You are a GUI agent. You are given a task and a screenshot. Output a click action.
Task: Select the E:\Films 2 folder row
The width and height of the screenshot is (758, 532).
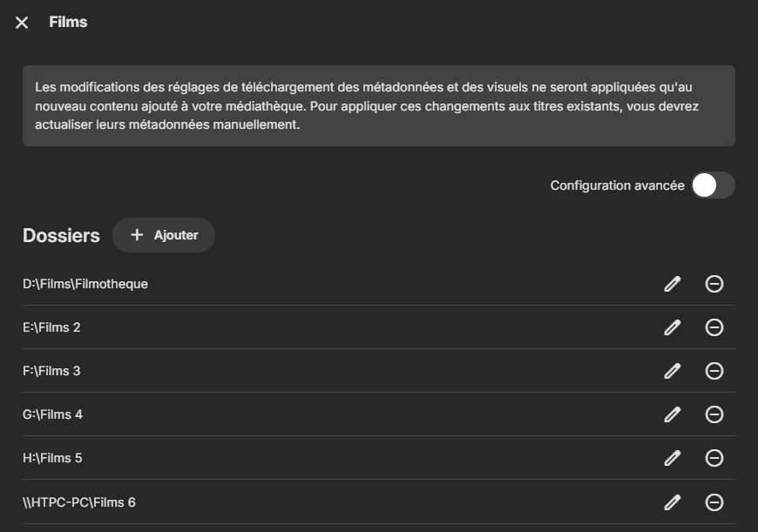pyautogui.click(x=51, y=327)
